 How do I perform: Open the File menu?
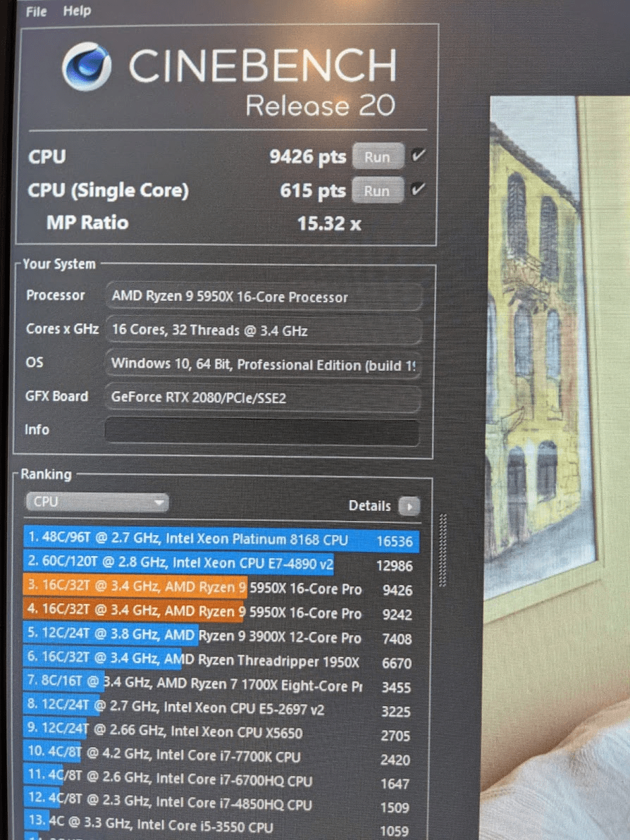click(x=36, y=11)
